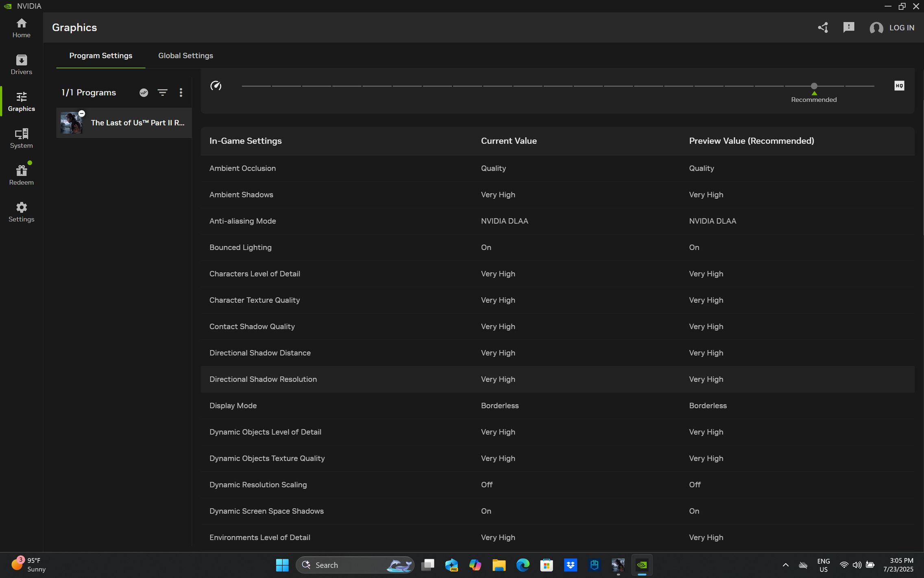
Task: Click the performance speedometer slider icon
Action: coord(216,86)
